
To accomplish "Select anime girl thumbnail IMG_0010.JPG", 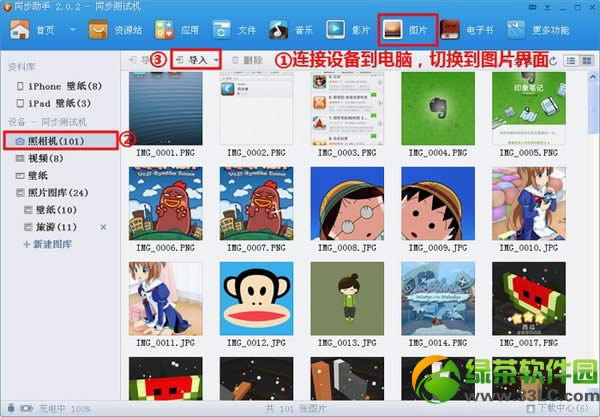I will click(x=529, y=204).
